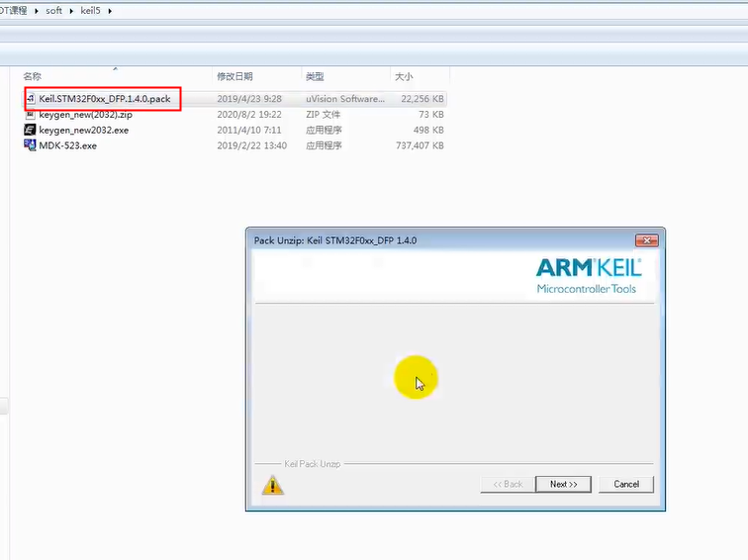Viewport: 748px width, 560px height.
Task: Close the Pack Unzip dialog window
Action: (x=646, y=240)
